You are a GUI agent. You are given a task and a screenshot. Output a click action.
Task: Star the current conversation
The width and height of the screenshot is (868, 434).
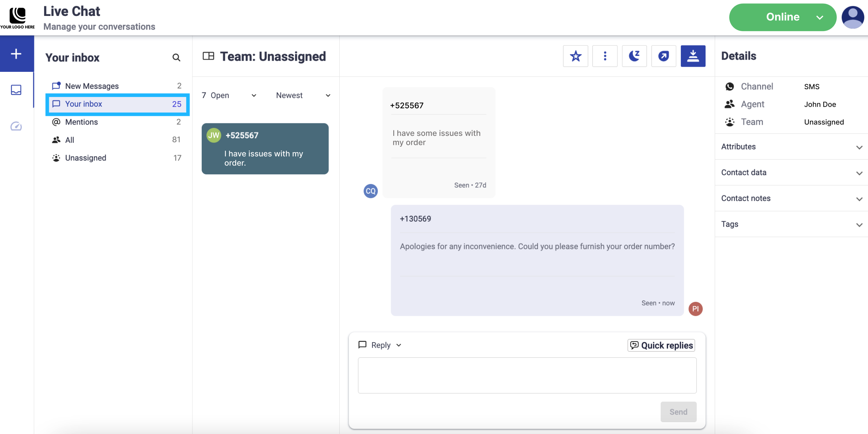pos(575,56)
